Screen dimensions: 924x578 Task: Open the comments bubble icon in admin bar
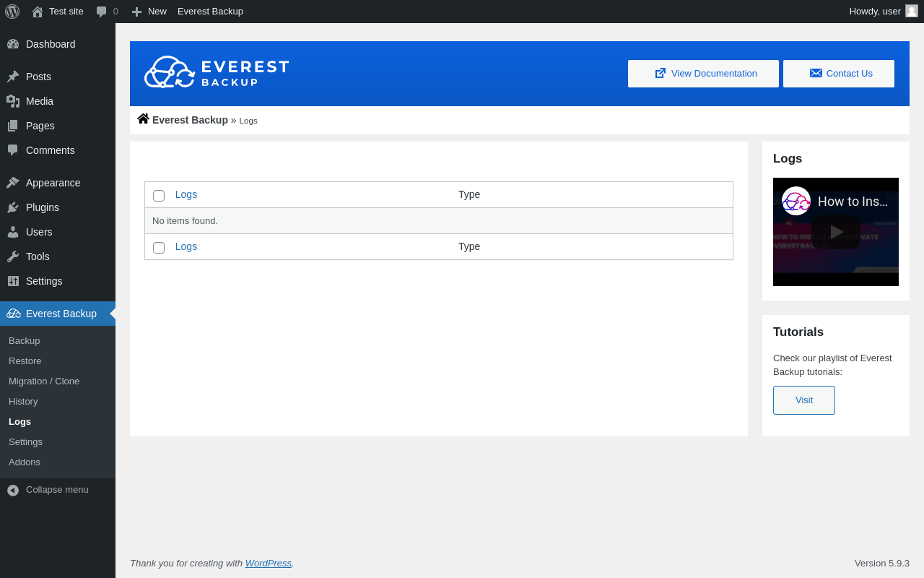[102, 12]
